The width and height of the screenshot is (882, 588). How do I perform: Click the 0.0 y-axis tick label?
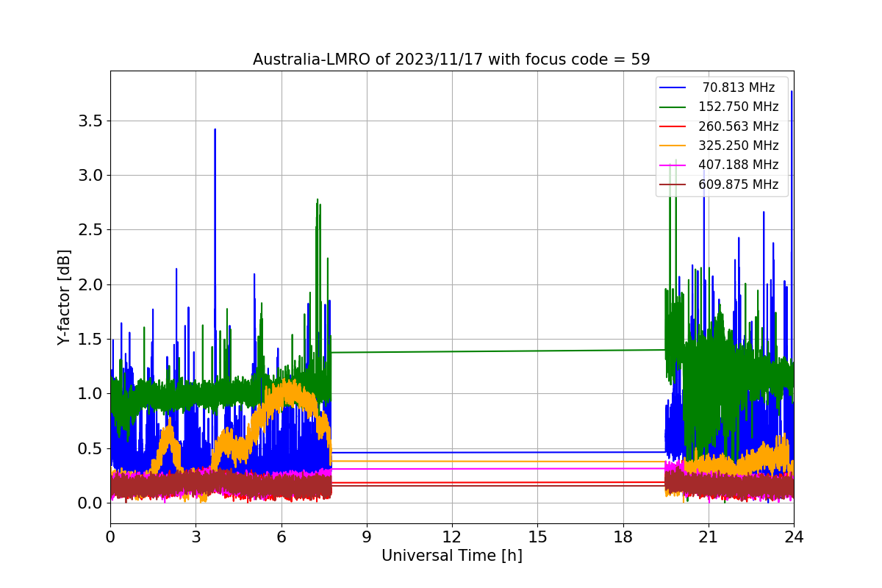click(90, 503)
